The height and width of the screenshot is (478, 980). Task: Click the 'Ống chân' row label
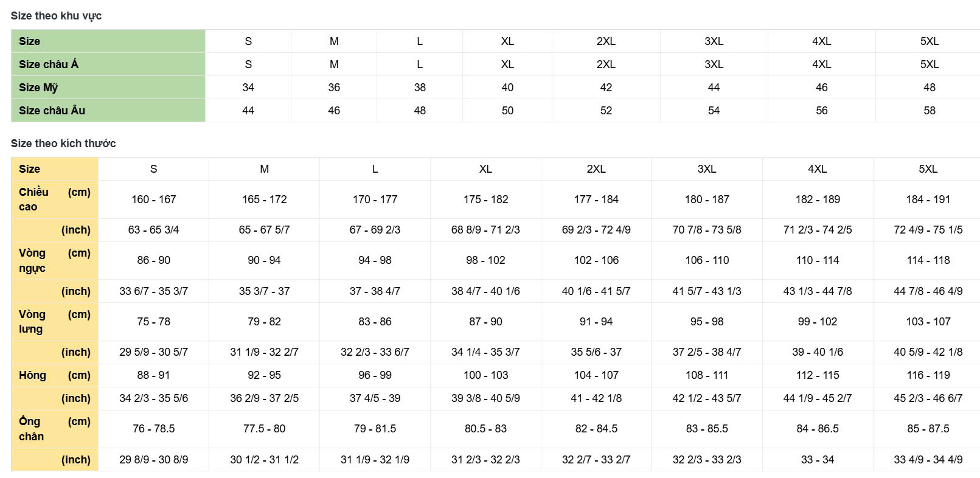[x=31, y=429]
